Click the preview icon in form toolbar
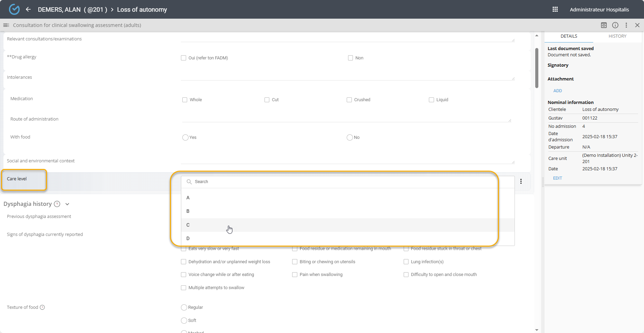 pos(604,25)
